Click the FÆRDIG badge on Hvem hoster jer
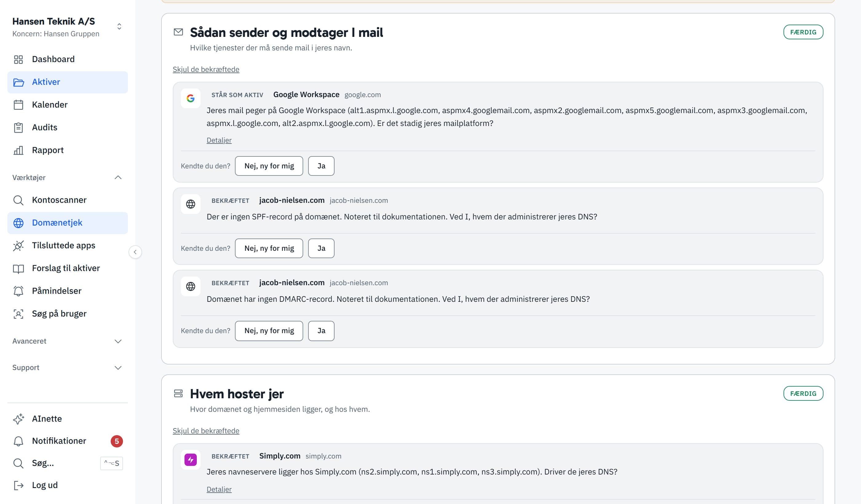Screen dimensions: 861x504 click(803, 394)
